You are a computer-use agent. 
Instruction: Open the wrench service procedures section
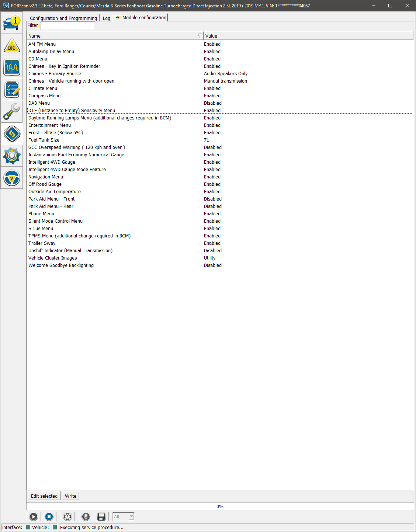(x=12, y=112)
